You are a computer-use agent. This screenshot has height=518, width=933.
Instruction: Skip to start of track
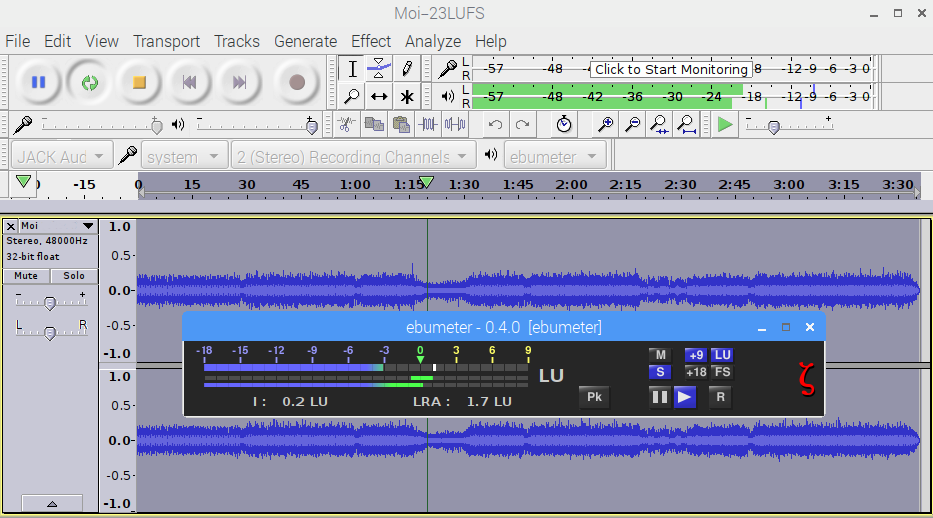pos(189,82)
